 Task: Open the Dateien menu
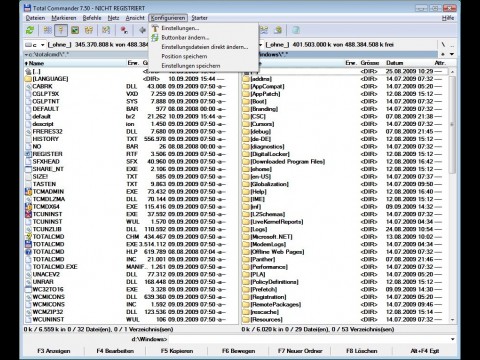click(35, 18)
